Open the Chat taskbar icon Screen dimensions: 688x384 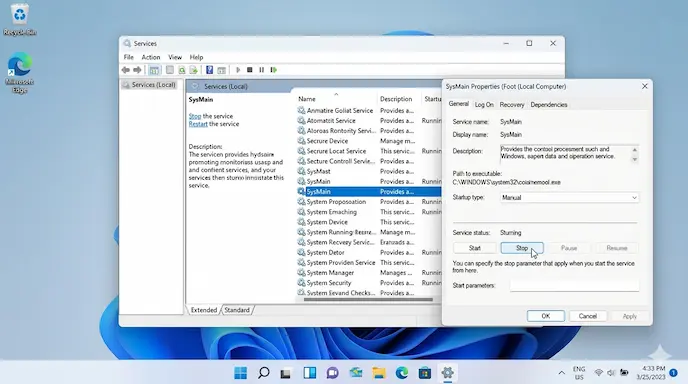333,373
